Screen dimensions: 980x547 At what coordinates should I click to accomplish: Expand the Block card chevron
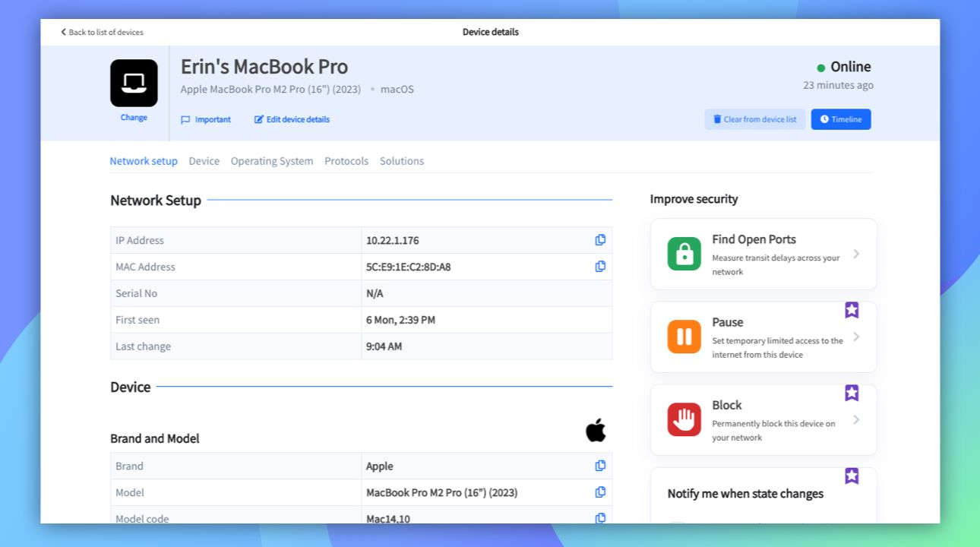click(857, 419)
